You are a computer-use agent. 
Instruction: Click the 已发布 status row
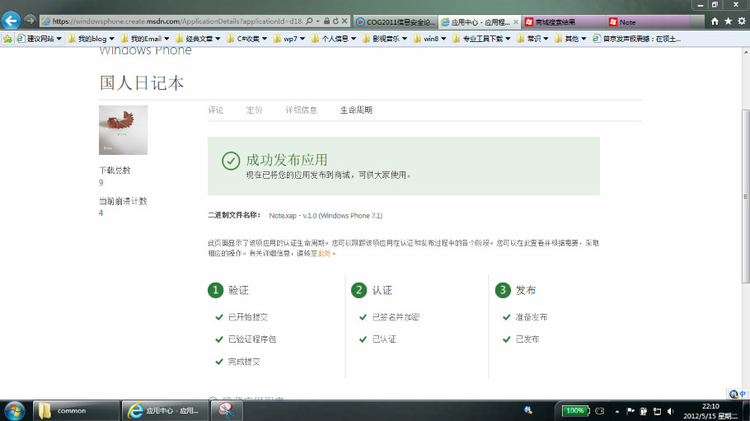pos(521,339)
